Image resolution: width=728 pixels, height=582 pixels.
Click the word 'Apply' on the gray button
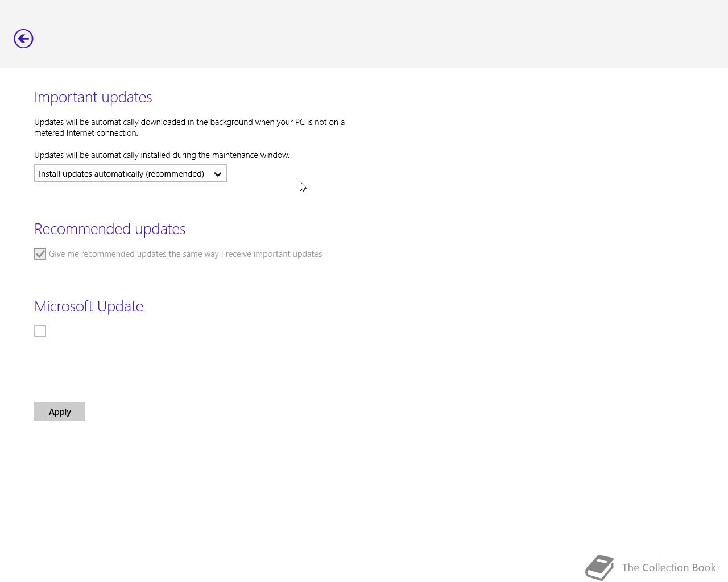(x=60, y=411)
